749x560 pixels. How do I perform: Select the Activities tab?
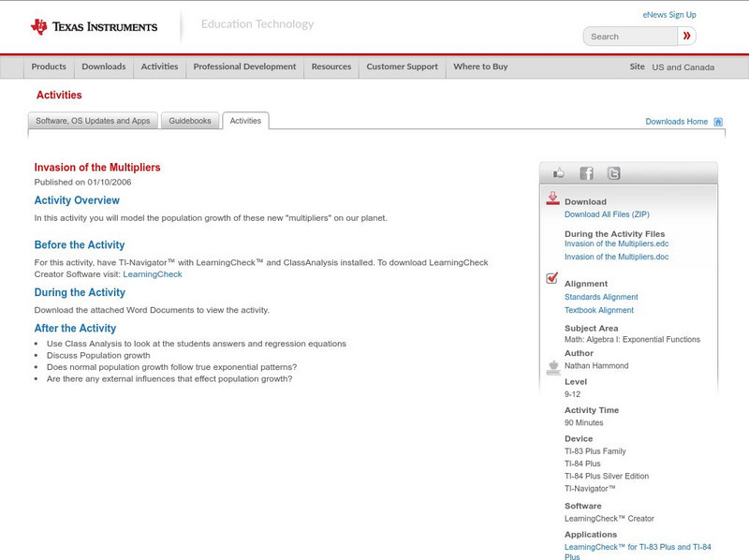(x=245, y=121)
